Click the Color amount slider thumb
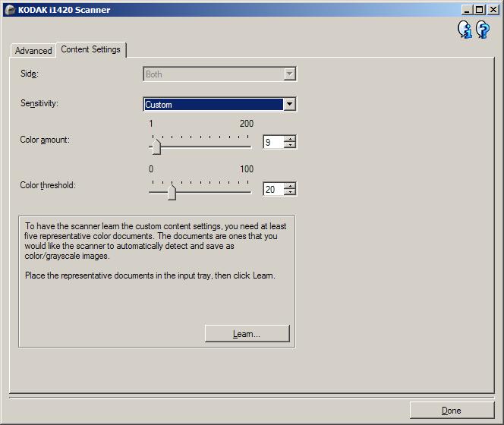The height and width of the screenshot is (425, 504). point(156,147)
